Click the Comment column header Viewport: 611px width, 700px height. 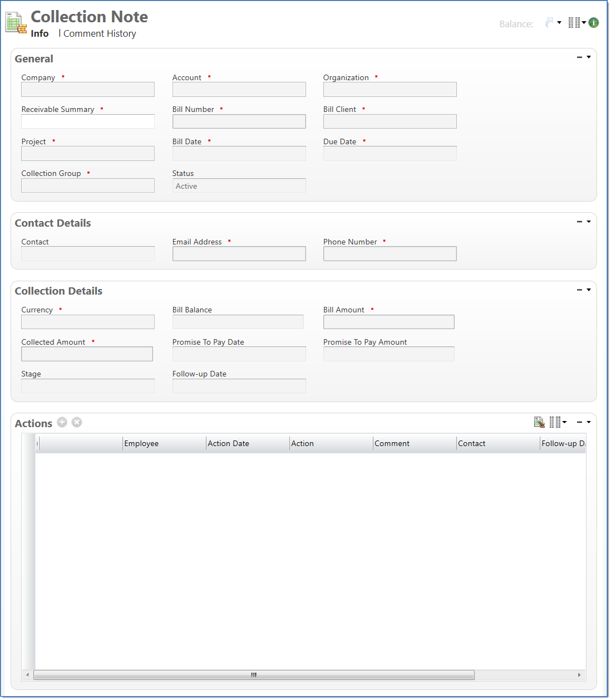pos(414,444)
